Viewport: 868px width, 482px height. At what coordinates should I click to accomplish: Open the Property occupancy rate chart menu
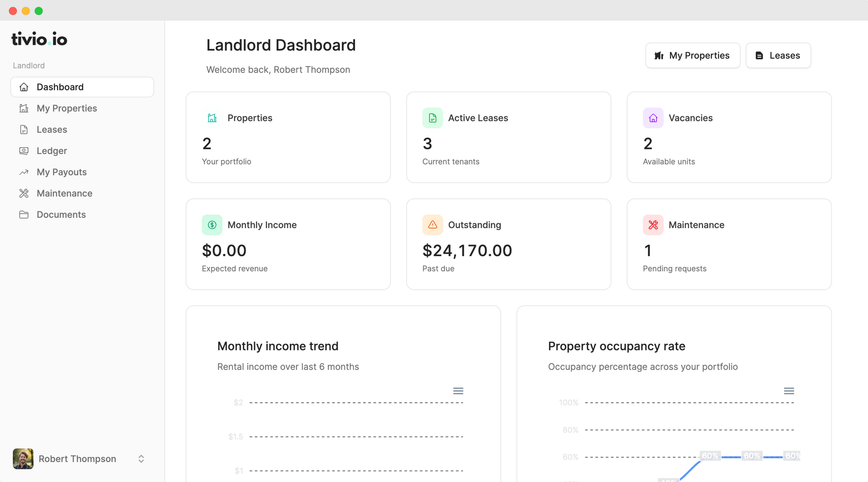789,391
